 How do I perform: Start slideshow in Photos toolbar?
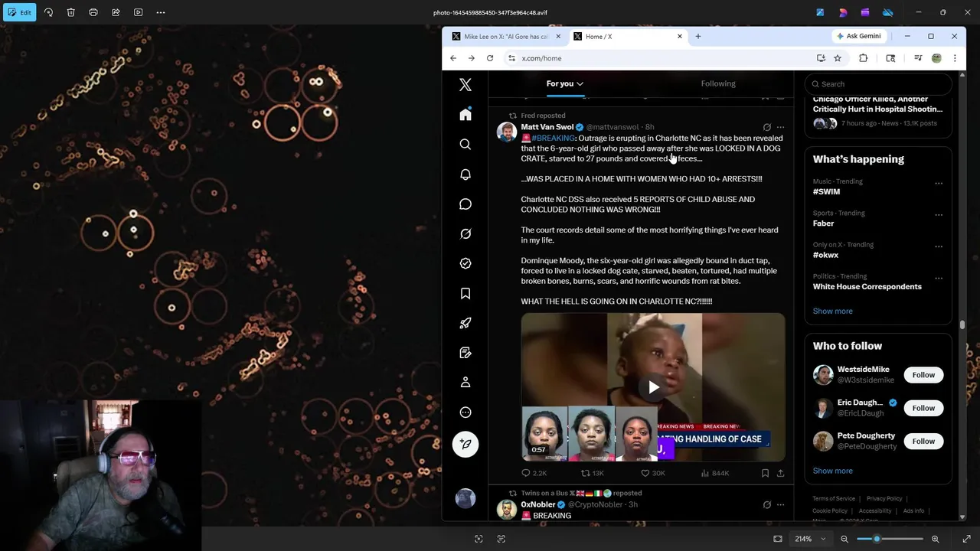coord(139,12)
